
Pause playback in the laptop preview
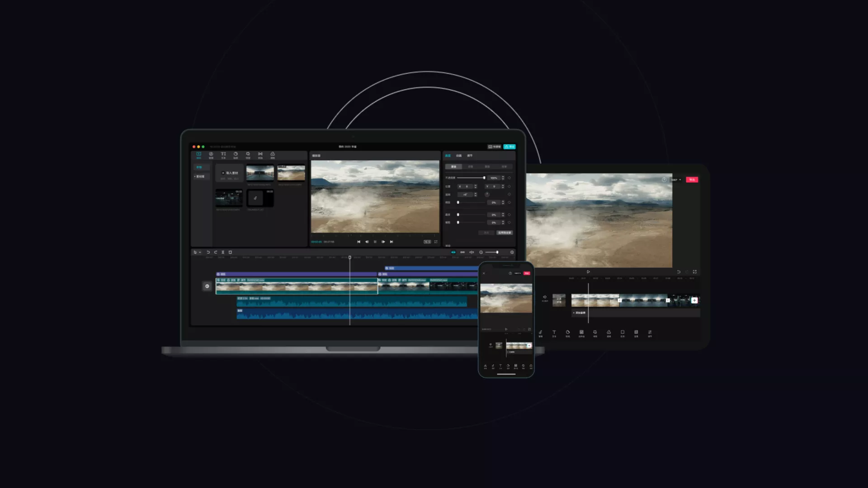[x=375, y=242]
